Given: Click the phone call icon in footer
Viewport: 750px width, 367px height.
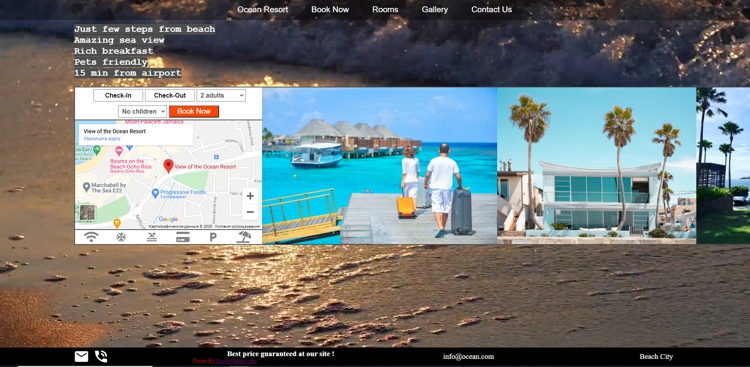Looking at the screenshot, I should tap(101, 356).
